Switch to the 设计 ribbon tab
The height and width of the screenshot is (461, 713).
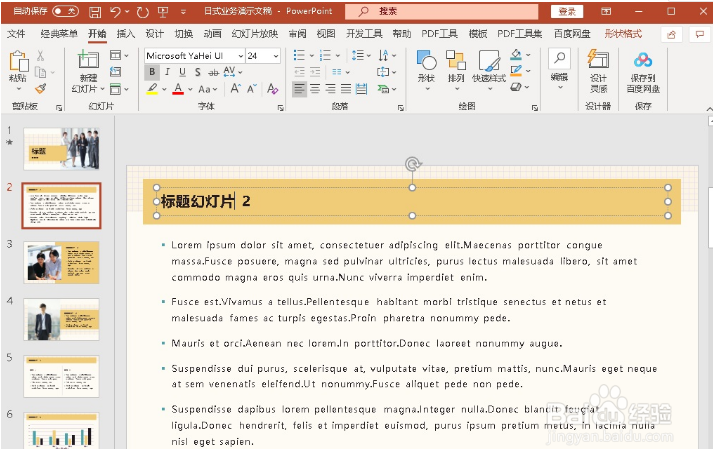click(x=154, y=34)
